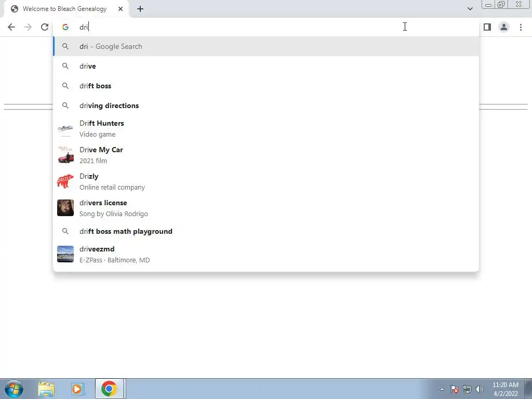Open a new tab with the plus button
Viewport: 532px width, 399px height.
[x=140, y=9]
